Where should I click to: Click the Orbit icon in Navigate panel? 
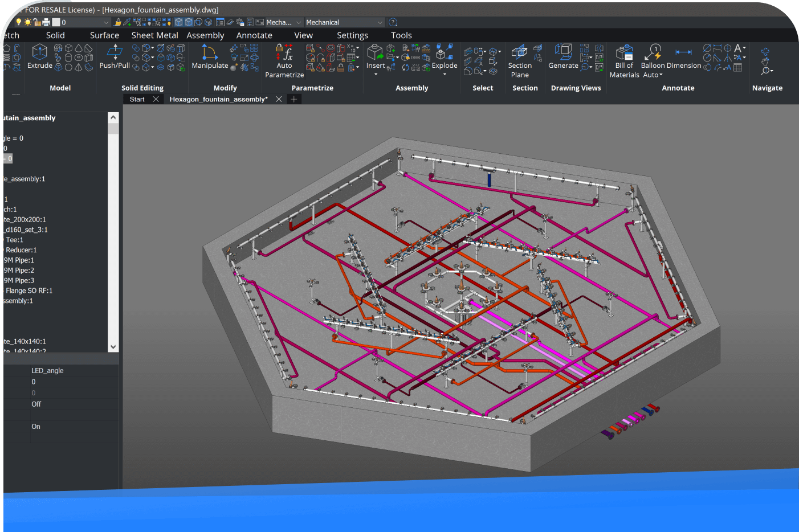[x=765, y=51]
